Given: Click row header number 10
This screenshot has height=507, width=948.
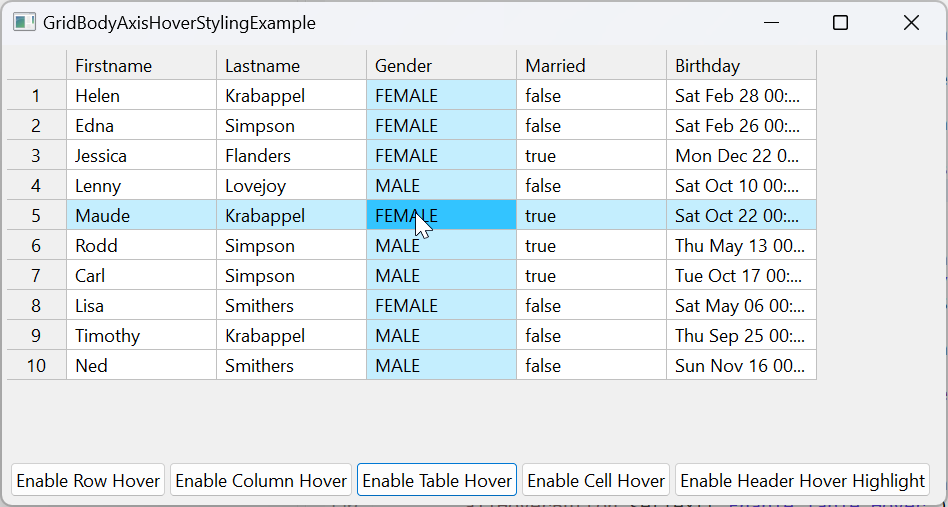Looking at the screenshot, I should click(x=37, y=366).
